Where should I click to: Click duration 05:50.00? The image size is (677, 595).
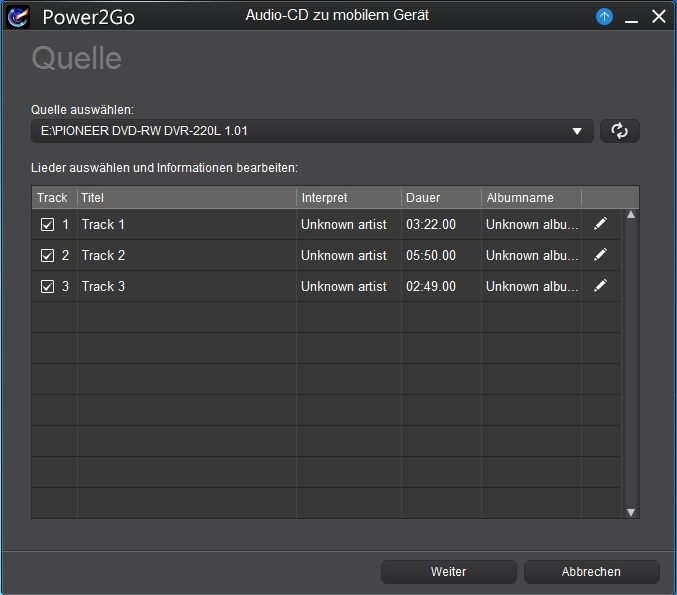coord(431,256)
